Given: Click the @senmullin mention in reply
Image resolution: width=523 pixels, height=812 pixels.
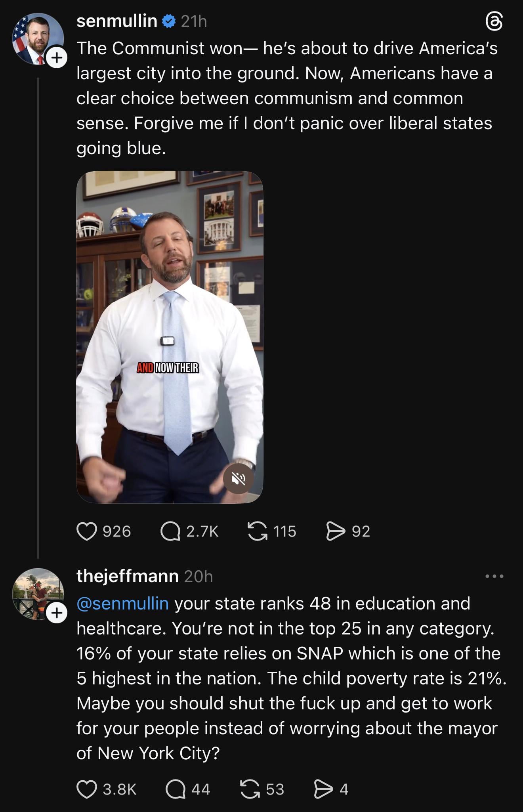Looking at the screenshot, I should click(122, 604).
